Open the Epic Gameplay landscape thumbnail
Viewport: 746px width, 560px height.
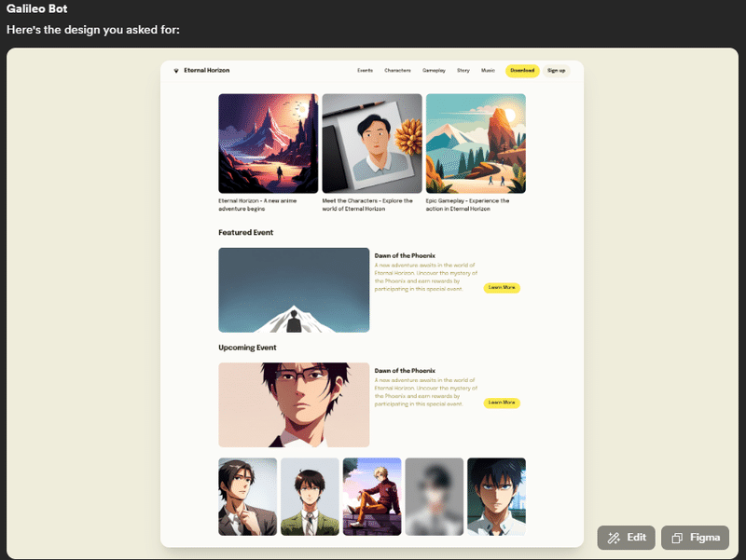tap(476, 143)
